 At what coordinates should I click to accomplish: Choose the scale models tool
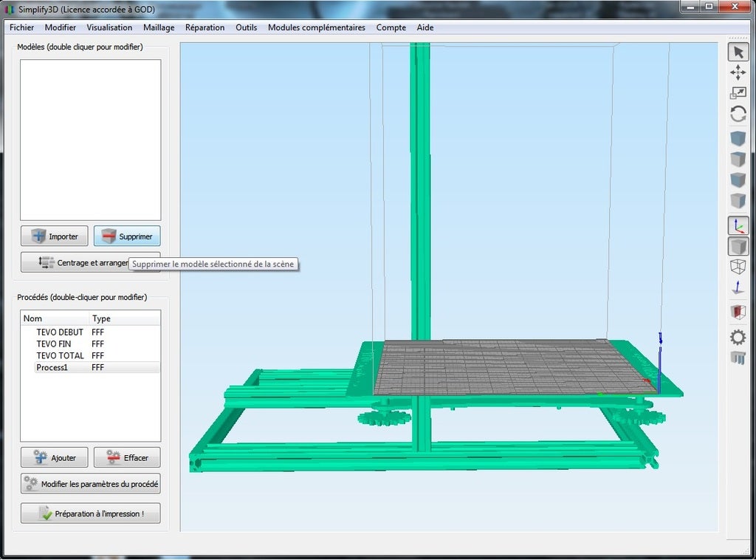(x=738, y=93)
